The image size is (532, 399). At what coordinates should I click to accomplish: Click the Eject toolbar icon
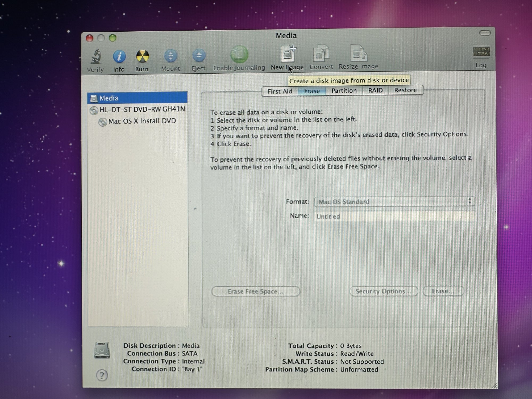(x=199, y=56)
